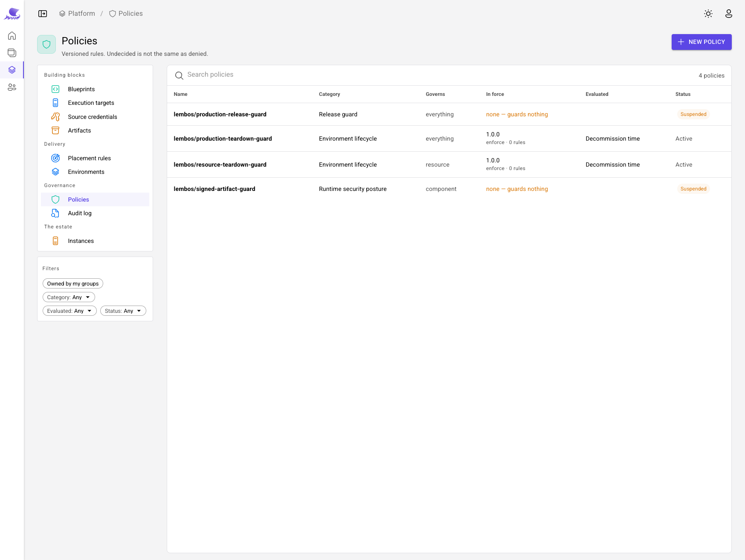Viewport: 745px width, 560px height.
Task: Click the Environments layers icon
Action: point(55,172)
